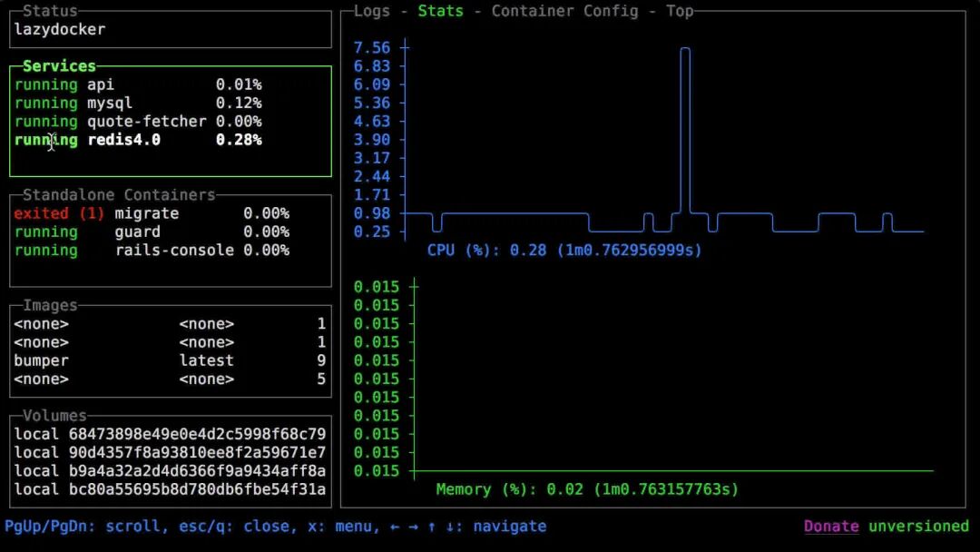Focus the Images panel title
Viewport: 980px width, 552px height.
(50, 306)
